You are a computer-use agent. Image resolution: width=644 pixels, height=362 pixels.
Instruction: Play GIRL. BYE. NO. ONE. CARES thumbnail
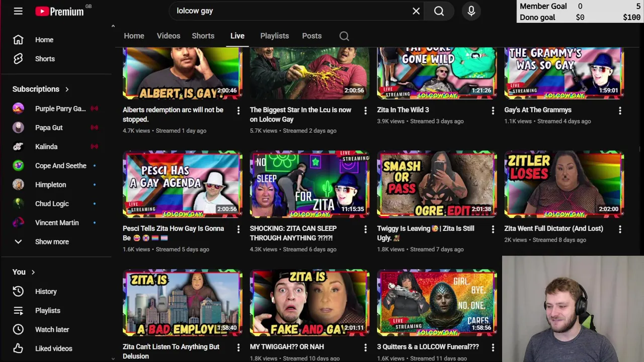tap(437, 303)
